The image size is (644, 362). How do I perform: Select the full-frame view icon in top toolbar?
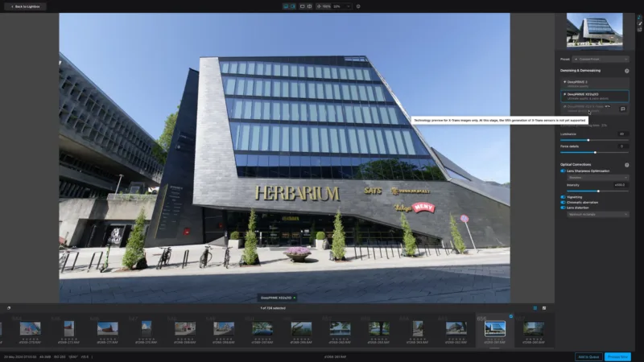coord(303,6)
